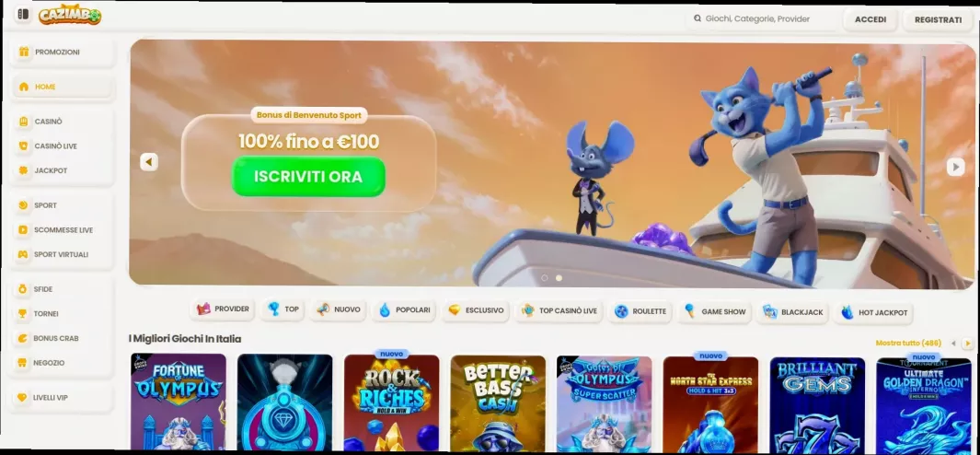Open Promozioni gift icon in sidebar
Image resolution: width=980 pixels, height=455 pixels.
pyautogui.click(x=24, y=52)
